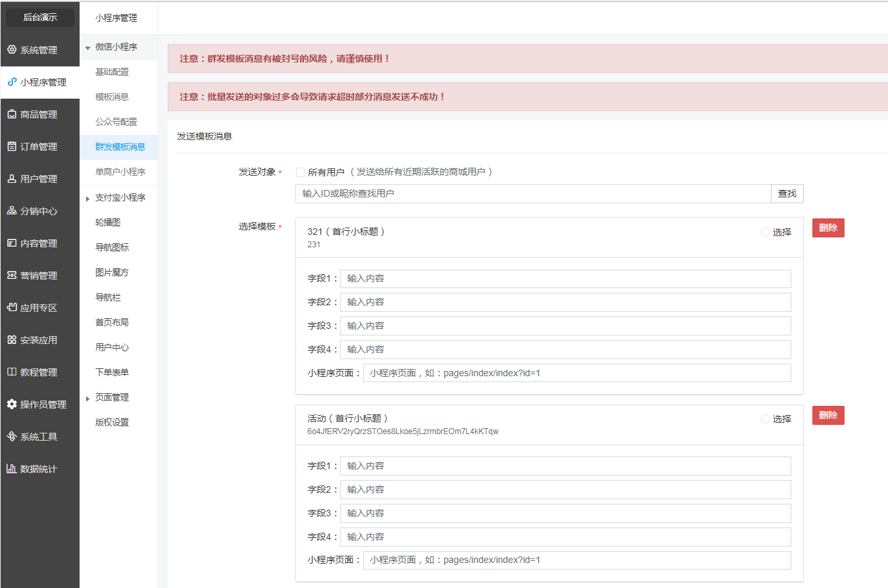The height and width of the screenshot is (588, 888).
Task: Open 基础配置 in the submenu
Action: pos(112,72)
